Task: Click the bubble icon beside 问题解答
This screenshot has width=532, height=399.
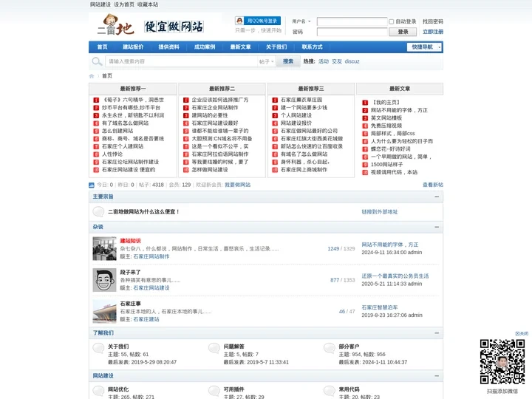Action: pyautogui.click(x=214, y=348)
